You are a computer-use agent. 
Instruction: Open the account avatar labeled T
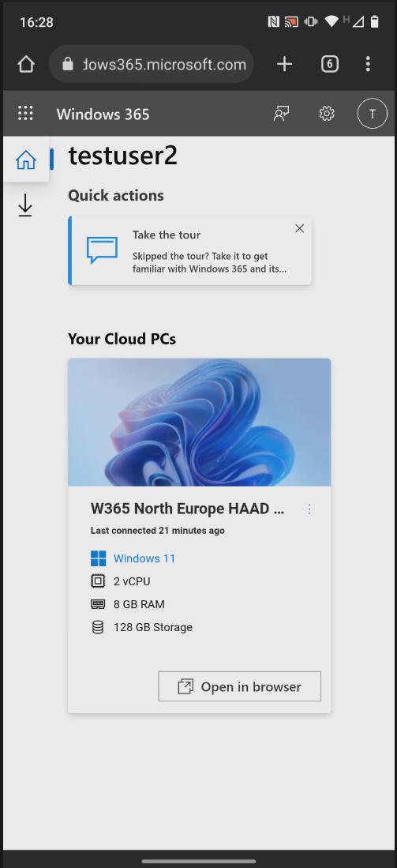tap(372, 114)
